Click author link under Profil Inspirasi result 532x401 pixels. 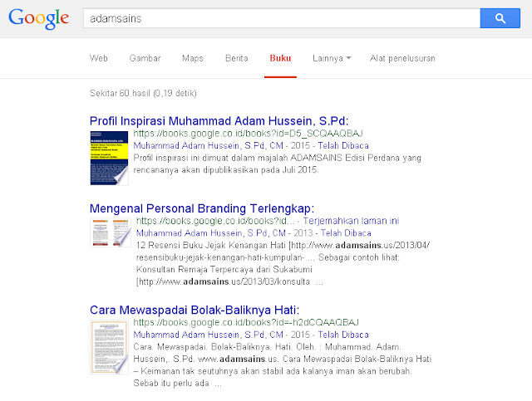click(x=208, y=146)
